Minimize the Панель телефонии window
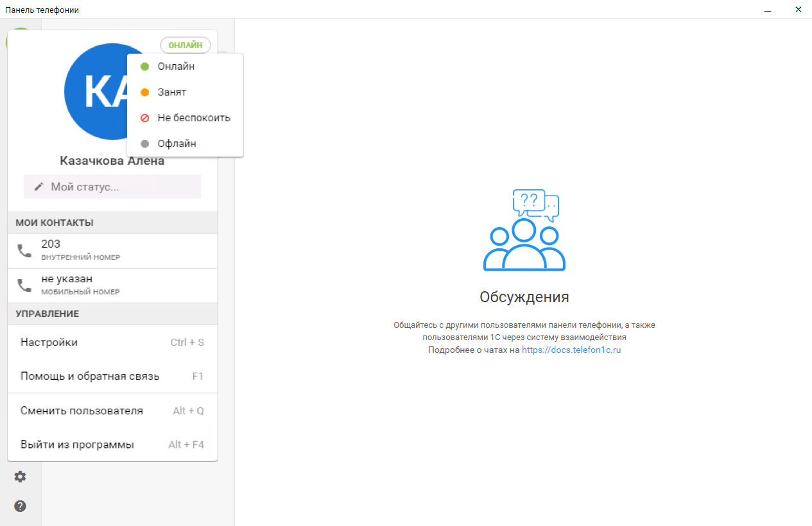This screenshot has height=526, width=812. pos(768,10)
